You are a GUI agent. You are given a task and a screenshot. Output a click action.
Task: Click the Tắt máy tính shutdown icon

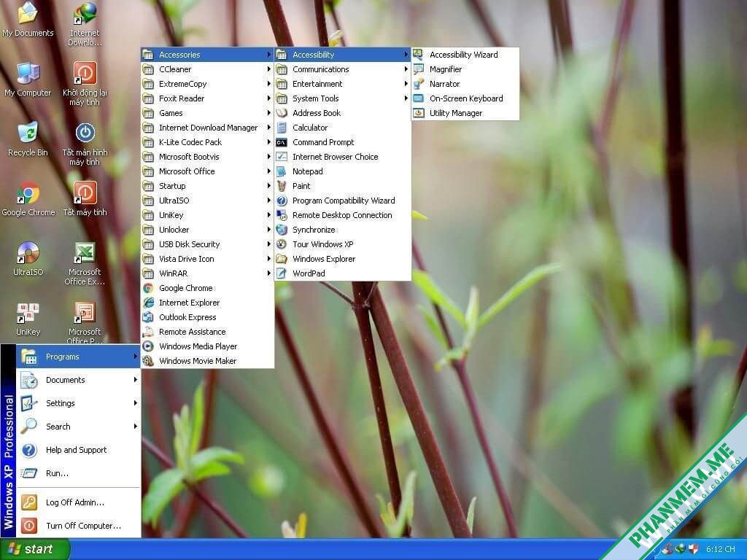pos(85,198)
